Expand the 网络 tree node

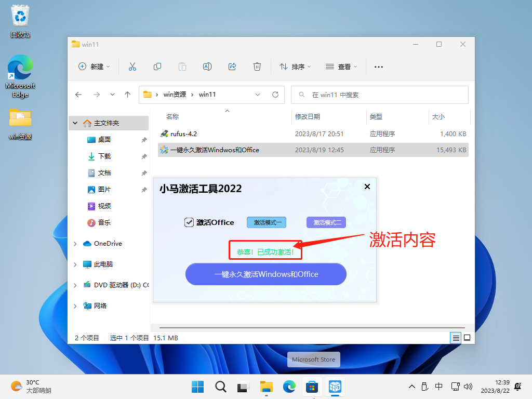pos(75,306)
